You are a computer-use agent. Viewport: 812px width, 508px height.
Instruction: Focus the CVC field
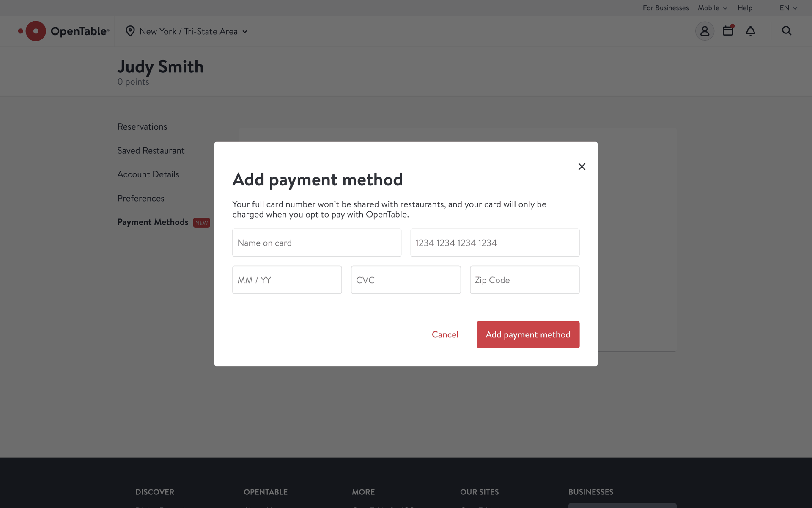[x=406, y=280]
